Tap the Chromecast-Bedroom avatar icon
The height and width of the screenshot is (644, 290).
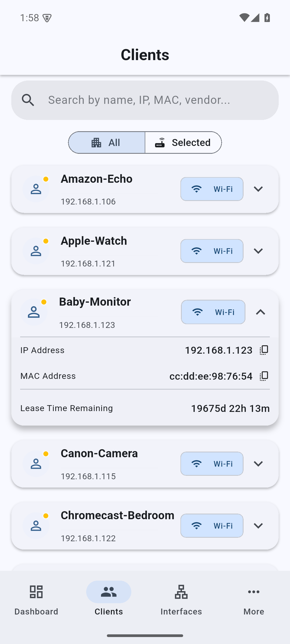[36, 526]
